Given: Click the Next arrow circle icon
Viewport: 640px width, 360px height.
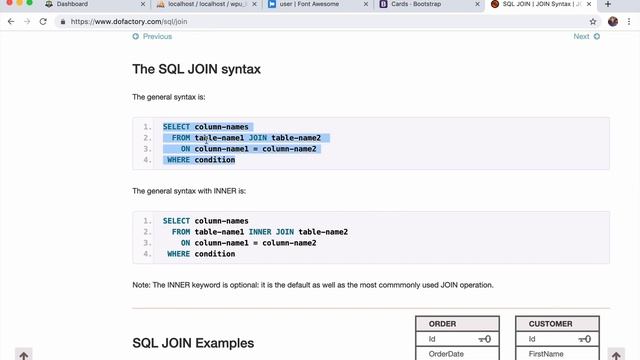Looking at the screenshot, I should (597, 36).
